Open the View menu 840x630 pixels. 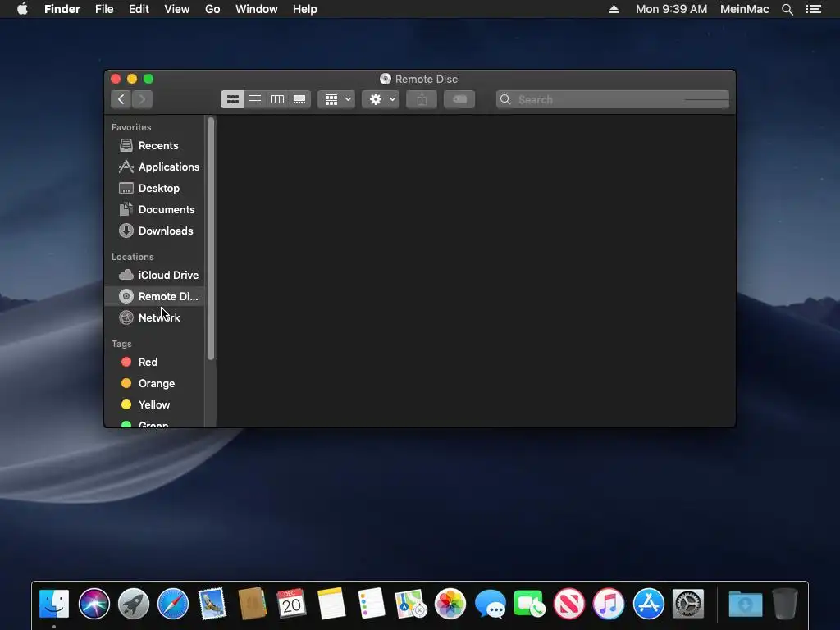[x=177, y=9]
